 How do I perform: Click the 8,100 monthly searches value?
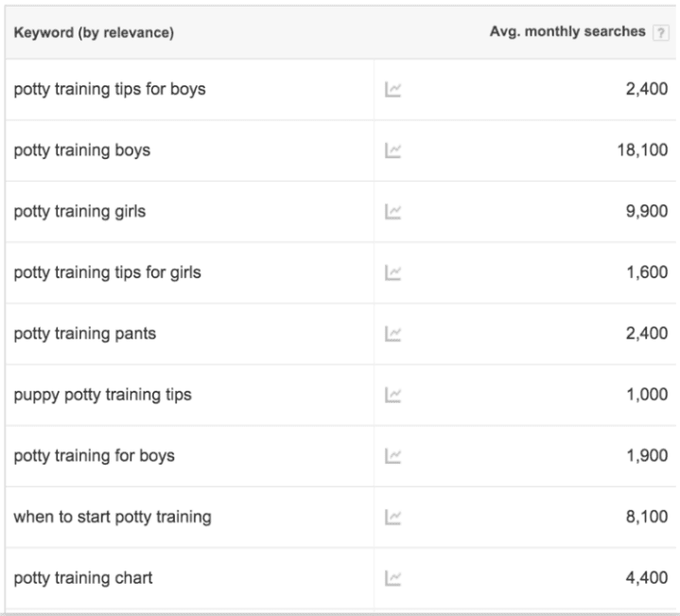tap(647, 517)
